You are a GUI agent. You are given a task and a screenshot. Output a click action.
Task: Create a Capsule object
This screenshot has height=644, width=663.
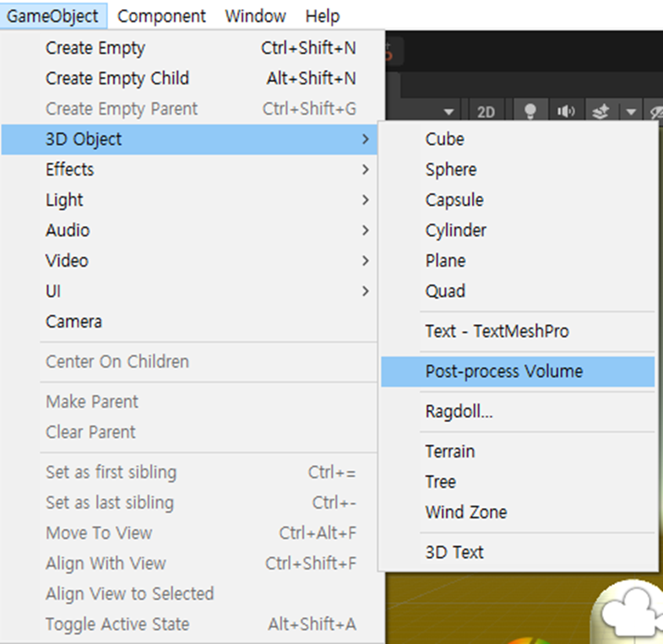tap(518, 200)
